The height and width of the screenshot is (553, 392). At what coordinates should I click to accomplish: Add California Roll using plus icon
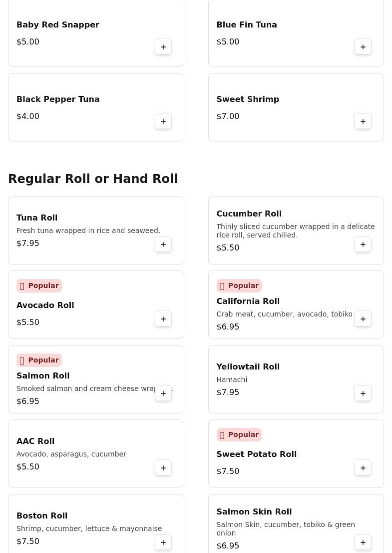point(363,319)
